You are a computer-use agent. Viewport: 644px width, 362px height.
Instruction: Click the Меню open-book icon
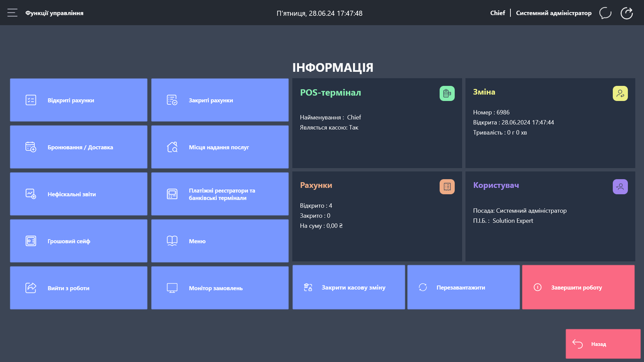click(173, 241)
